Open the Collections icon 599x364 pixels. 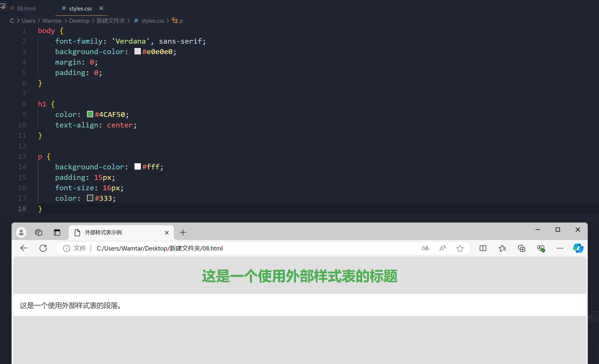[521, 248]
